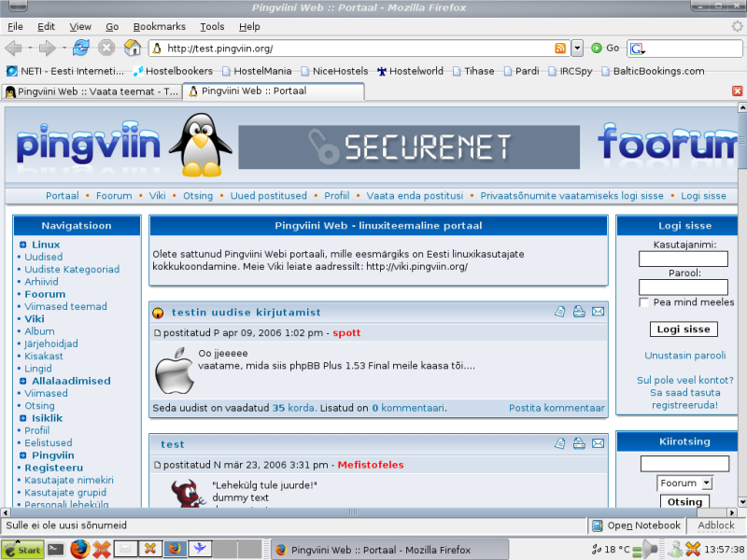
Task: Reload the current page
Action: (x=81, y=48)
